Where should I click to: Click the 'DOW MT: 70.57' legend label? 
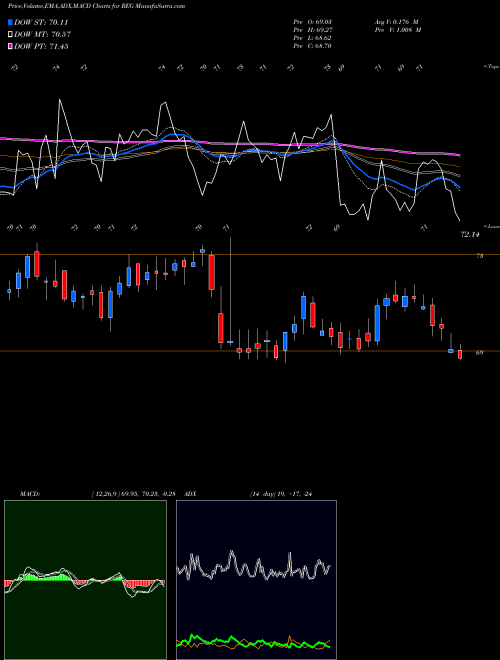(x=42, y=35)
